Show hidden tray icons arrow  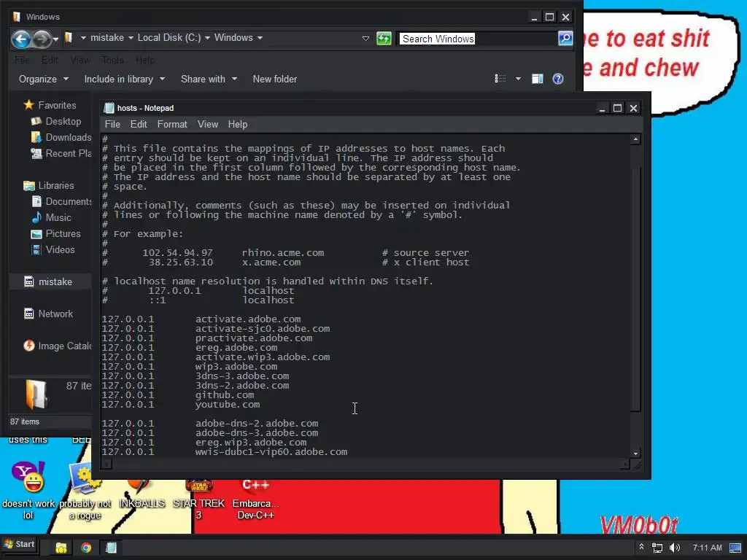[641, 547]
